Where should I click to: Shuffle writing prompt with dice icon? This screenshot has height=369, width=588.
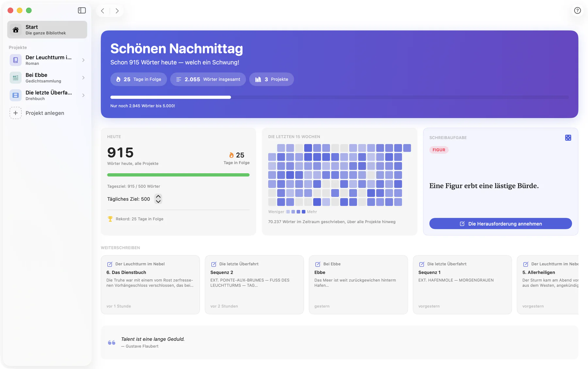tap(568, 138)
